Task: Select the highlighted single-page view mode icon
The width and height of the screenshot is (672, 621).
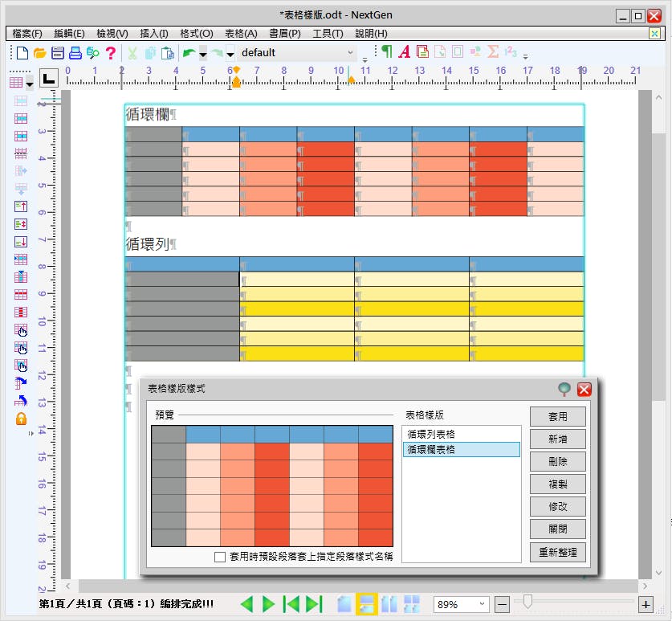Action: (x=367, y=604)
